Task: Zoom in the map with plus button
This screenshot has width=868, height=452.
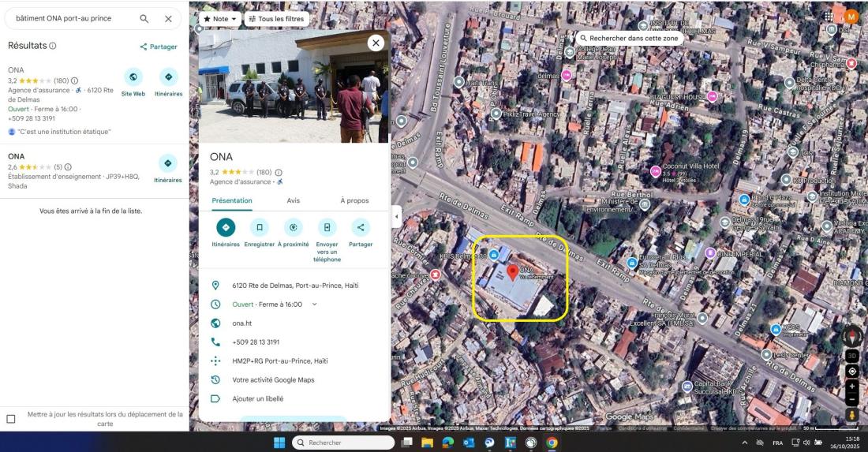Action: point(852,387)
